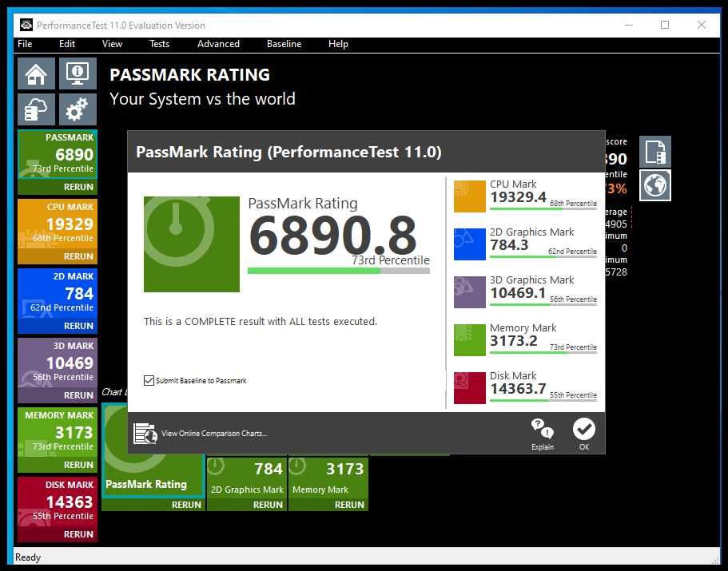Open the Help menu

pyautogui.click(x=338, y=44)
